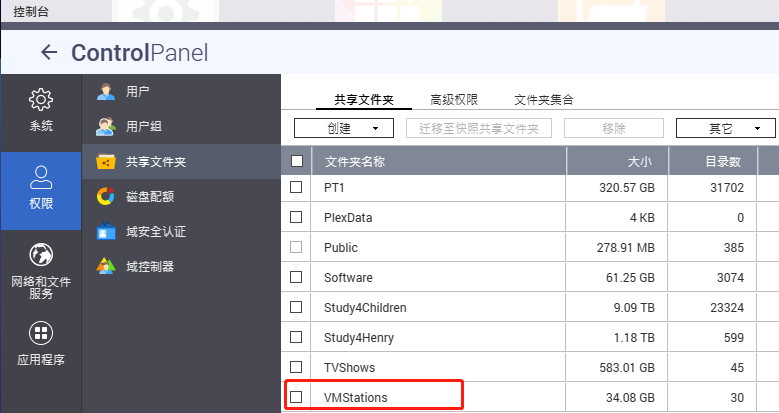Click the 控制台 window title text

[x=31, y=11]
